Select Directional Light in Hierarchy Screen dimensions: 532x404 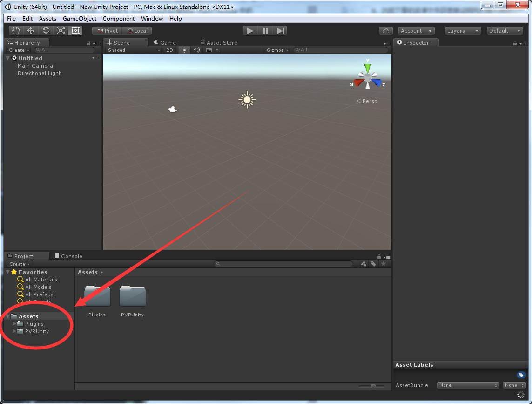(x=39, y=73)
